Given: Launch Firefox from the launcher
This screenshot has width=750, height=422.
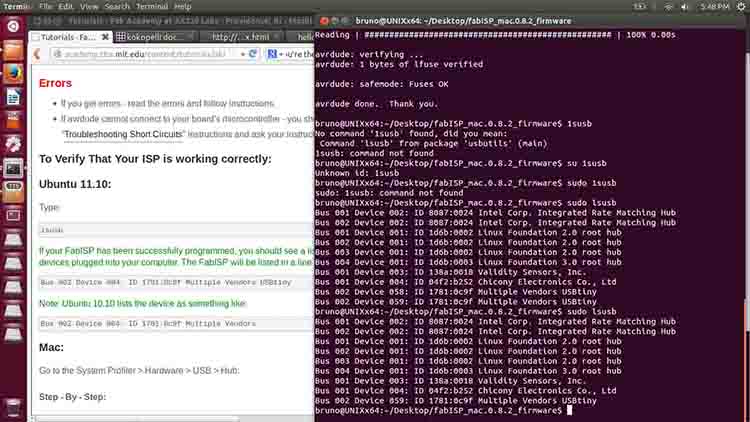Looking at the screenshot, I should 13,74.
